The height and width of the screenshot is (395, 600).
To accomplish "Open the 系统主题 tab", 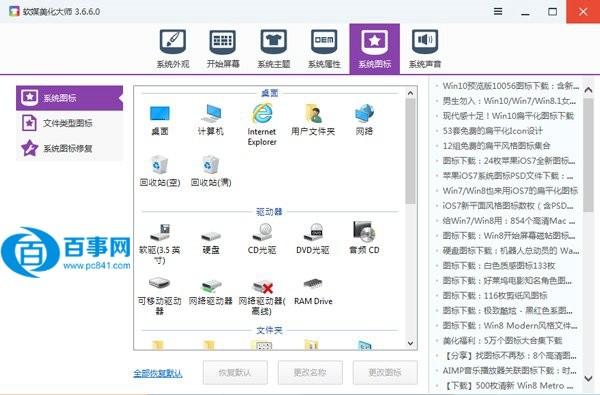I will tap(274, 49).
